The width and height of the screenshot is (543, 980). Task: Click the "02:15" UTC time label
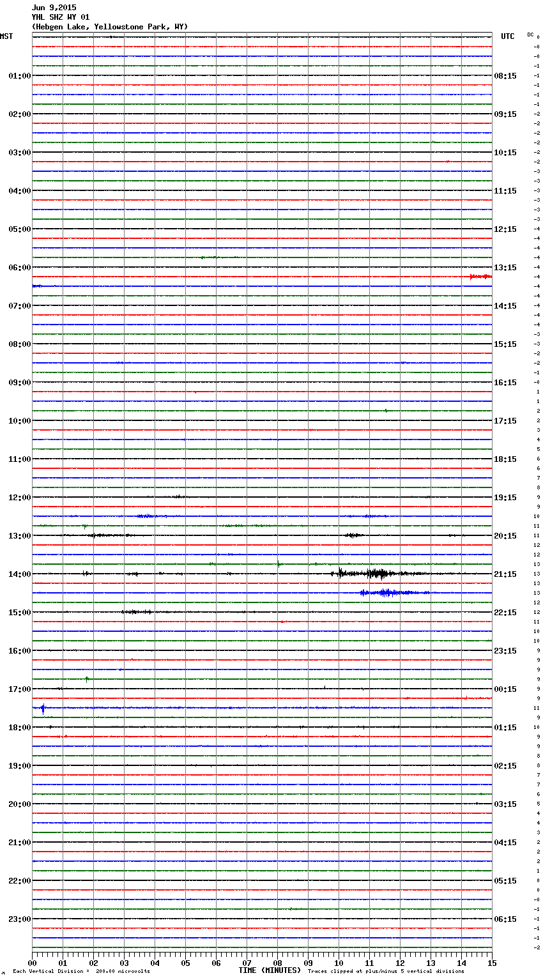(505, 766)
